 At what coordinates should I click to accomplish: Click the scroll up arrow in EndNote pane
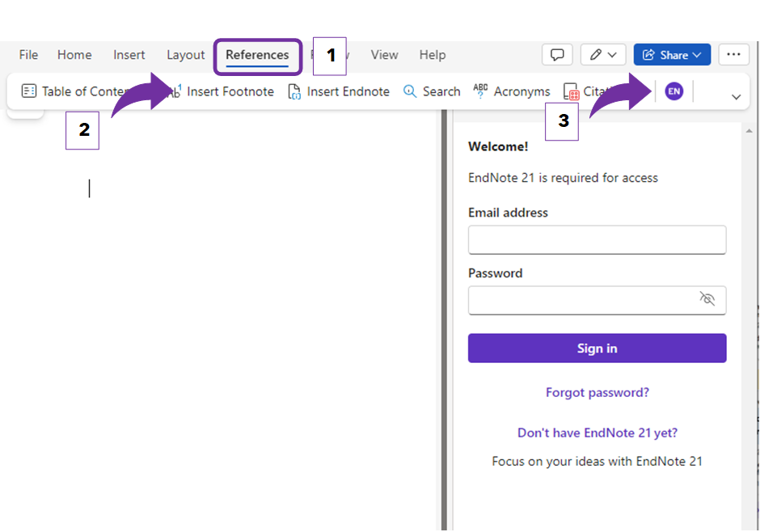pyautogui.click(x=749, y=131)
